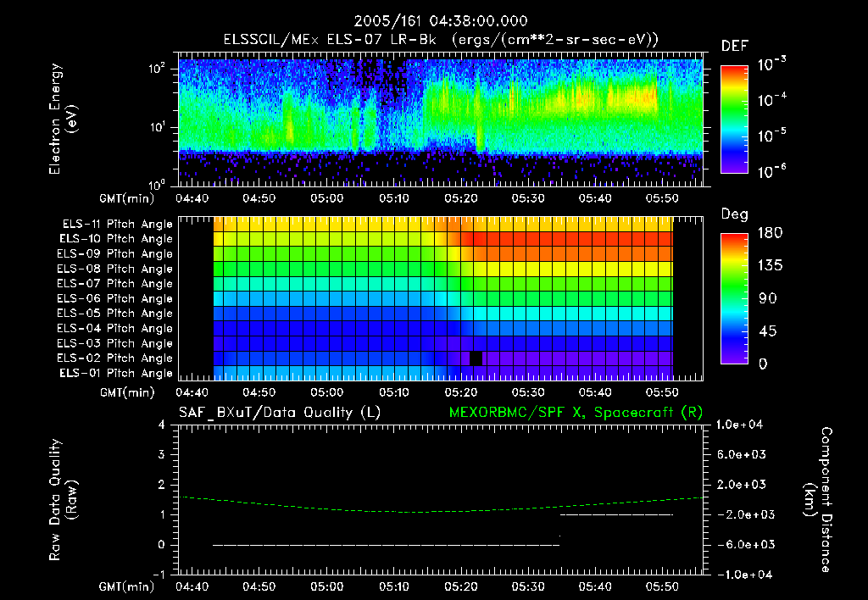Image resolution: width=868 pixels, height=600 pixels.
Task: Click the 10^2 energy axis tick label
Action: 157,69
